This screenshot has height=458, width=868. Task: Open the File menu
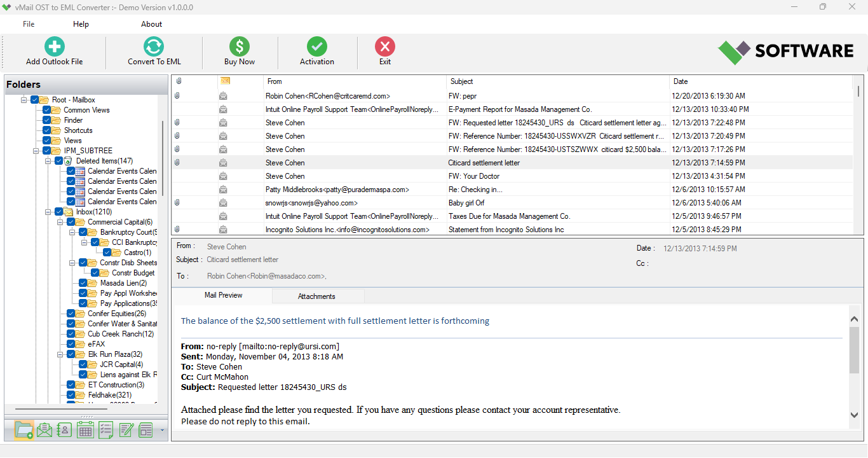point(28,24)
